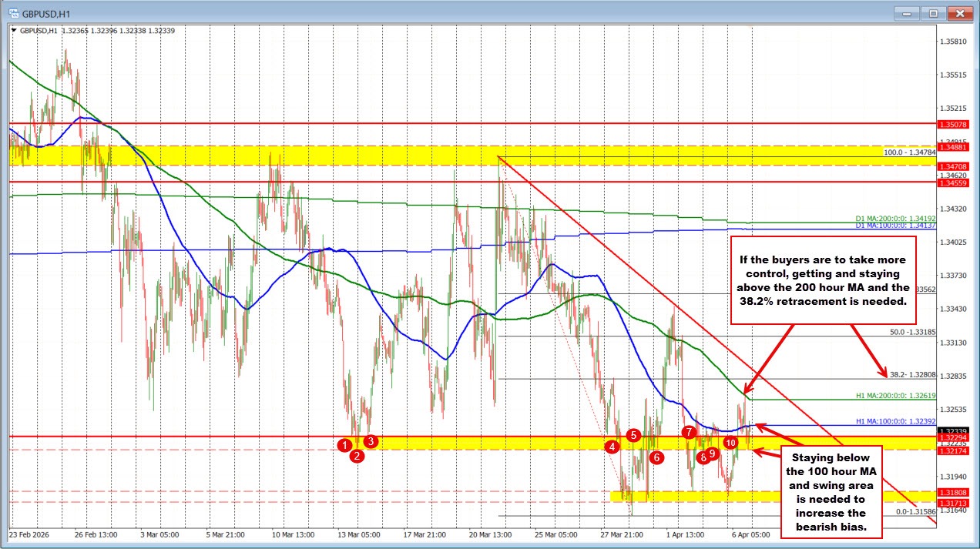Select the red circle marker numbered 5
Image resolution: width=980 pixels, height=549 pixels.
pos(633,436)
